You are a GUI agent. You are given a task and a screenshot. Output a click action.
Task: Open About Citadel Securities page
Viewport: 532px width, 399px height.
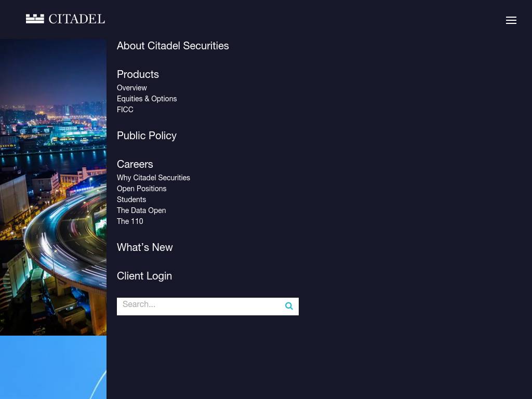pos(172,46)
